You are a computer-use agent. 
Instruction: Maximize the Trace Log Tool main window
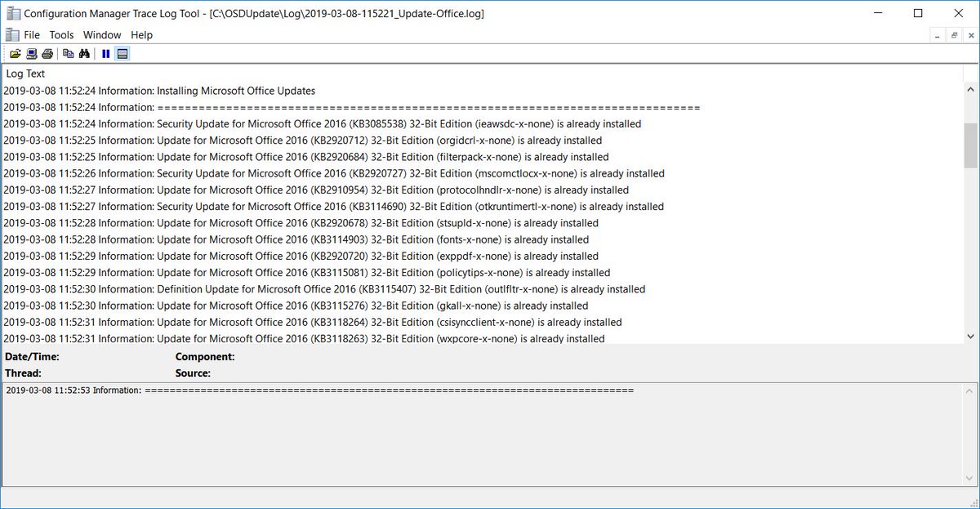918,13
